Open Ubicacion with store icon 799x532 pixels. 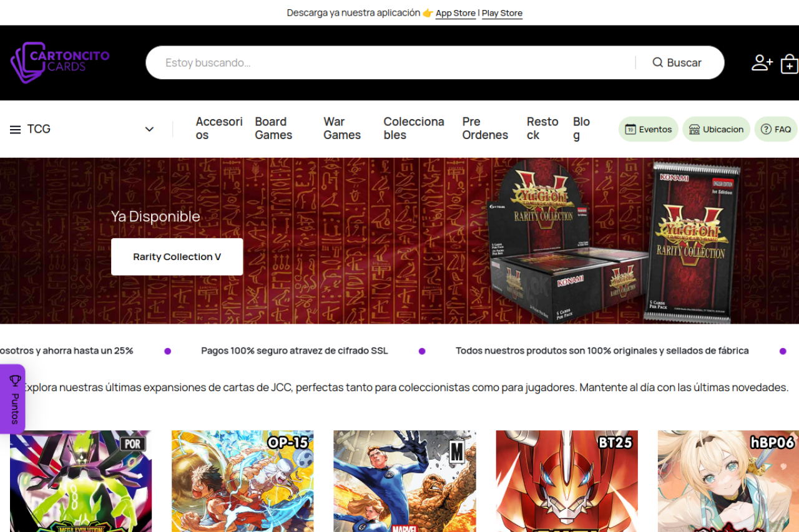716,129
